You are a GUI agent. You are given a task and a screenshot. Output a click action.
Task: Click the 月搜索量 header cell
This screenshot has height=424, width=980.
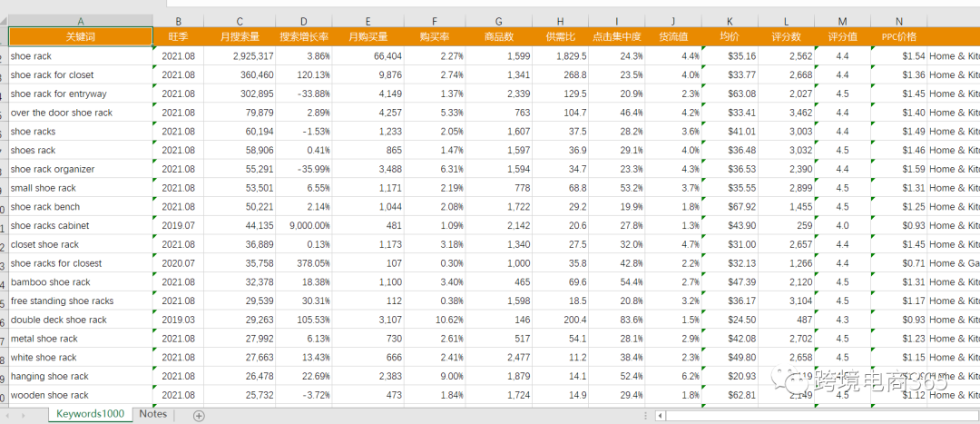point(240,36)
